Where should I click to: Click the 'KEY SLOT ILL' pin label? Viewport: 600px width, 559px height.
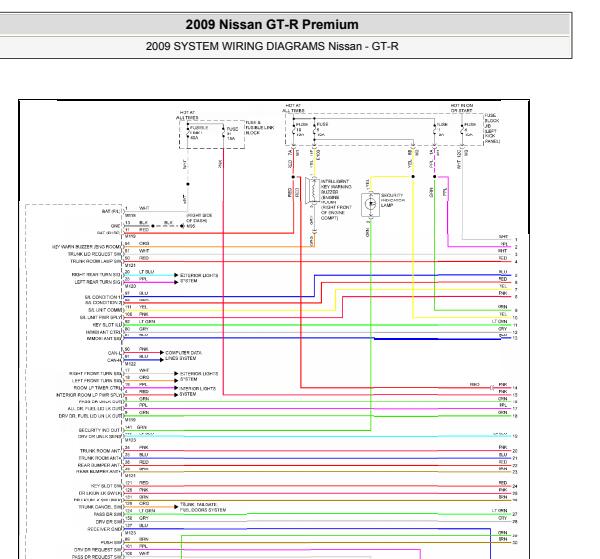pos(107,324)
